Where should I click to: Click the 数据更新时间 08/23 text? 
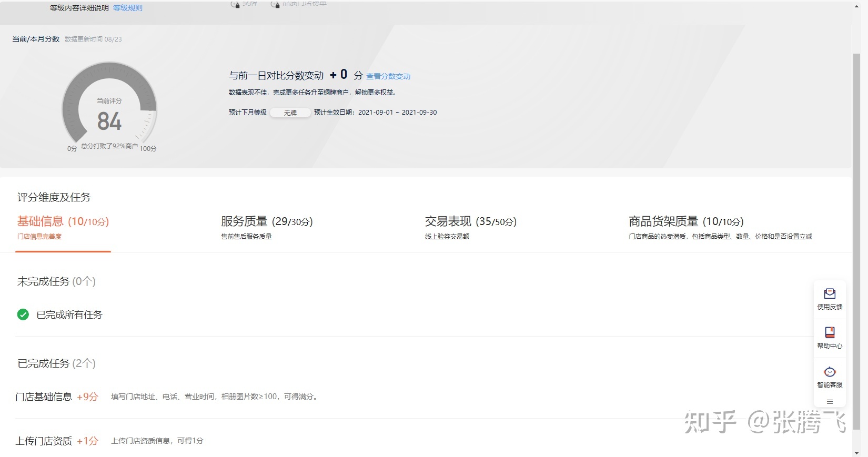tap(93, 39)
